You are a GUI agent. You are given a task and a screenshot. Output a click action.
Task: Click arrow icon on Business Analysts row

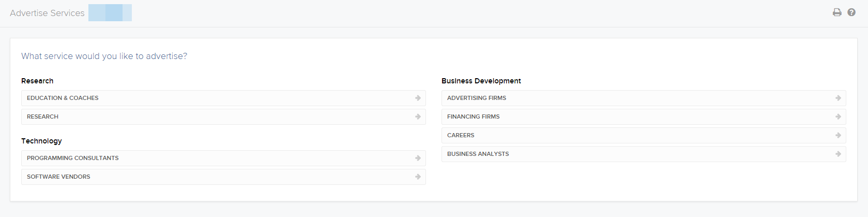(838, 154)
